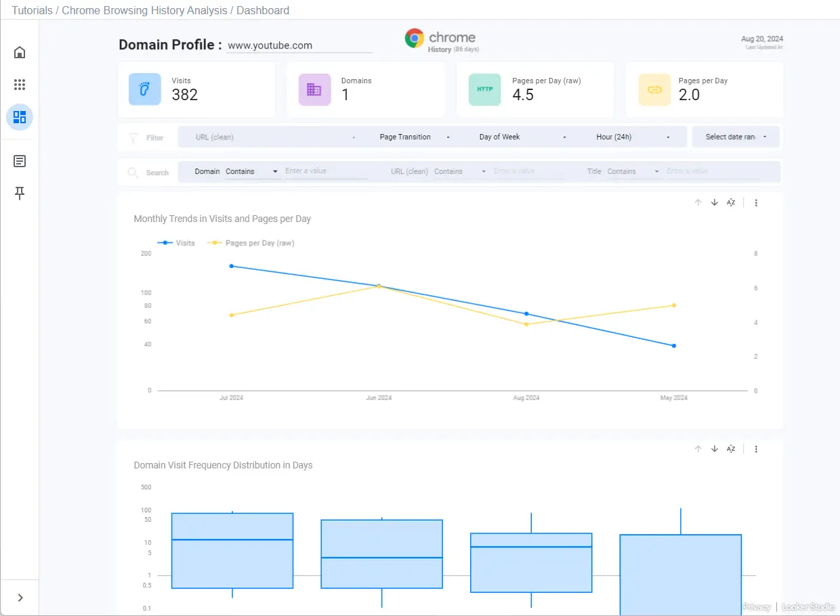
Task: Click the Domain search value input field
Action: coord(326,171)
